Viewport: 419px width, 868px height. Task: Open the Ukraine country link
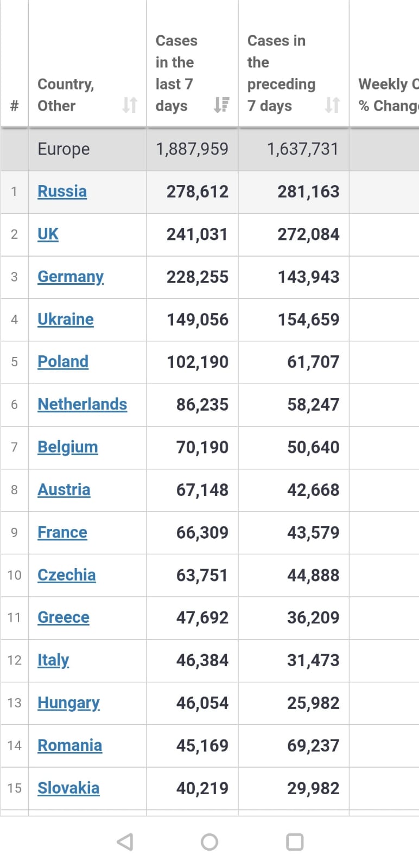[65, 320]
